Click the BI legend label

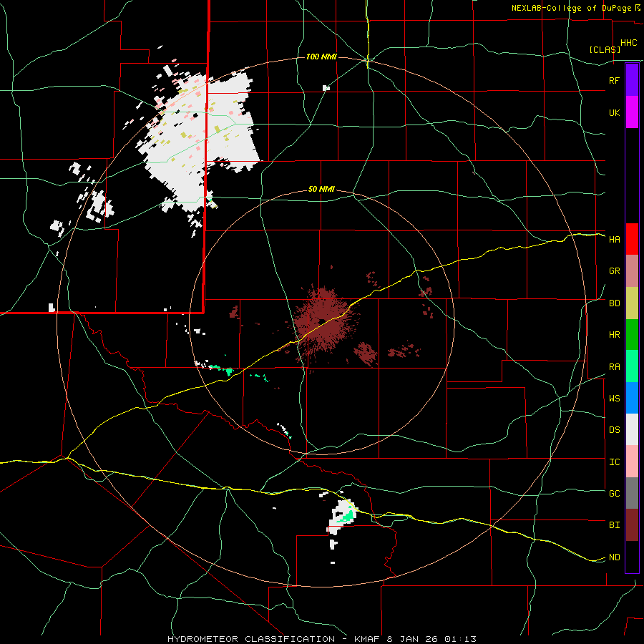pos(614,525)
